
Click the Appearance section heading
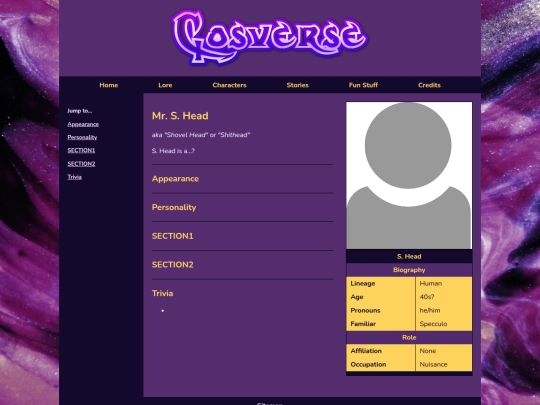tap(175, 179)
